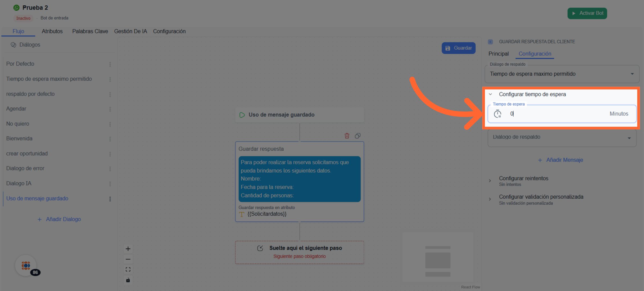Toggle the canvas lock icon
Image resolution: width=644 pixels, height=291 pixels.
128,280
